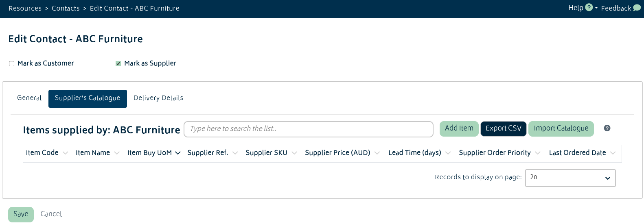The image size is (644, 224).
Task: Click the Supplier Ref. column chevron
Action: 235,153
